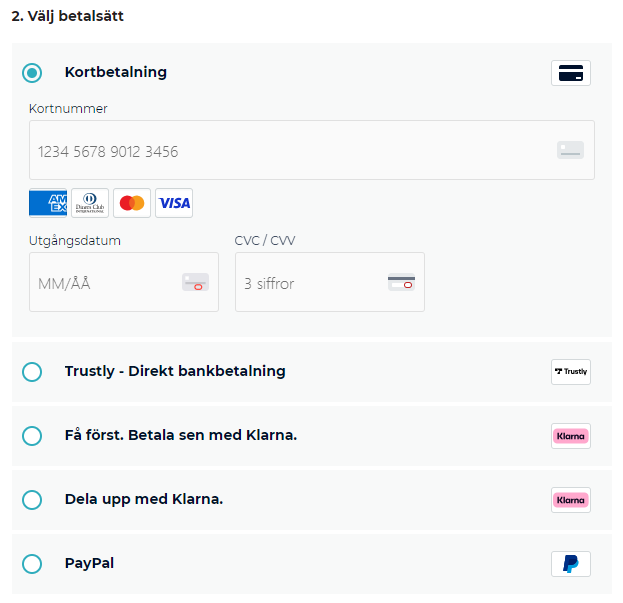Viewport: 623px width, 603px height.
Task: Choose the PayPal radio button
Action: click(x=32, y=564)
